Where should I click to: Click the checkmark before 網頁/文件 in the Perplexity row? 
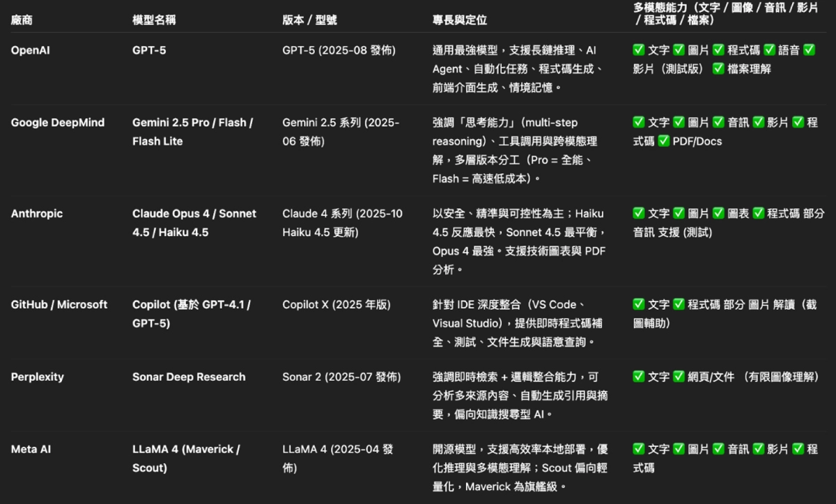[679, 377]
